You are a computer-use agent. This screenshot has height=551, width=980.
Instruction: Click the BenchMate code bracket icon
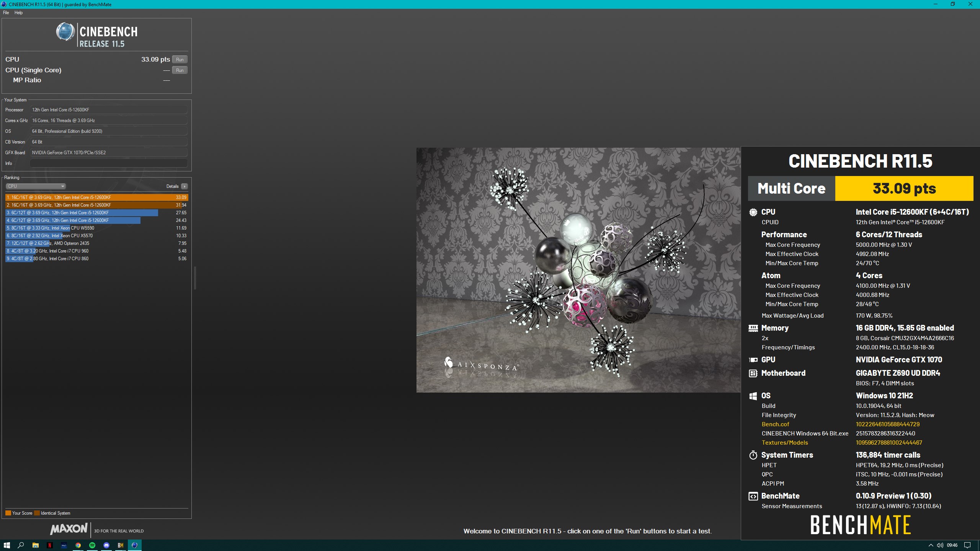tap(753, 496)
